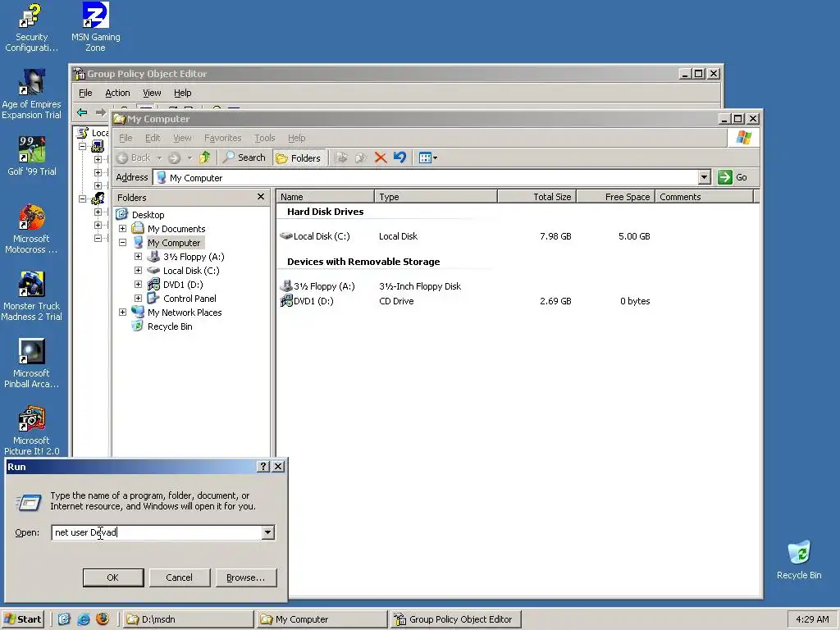Expand My Documents in the folder tree
The height and width of the screenshot is (630, 840).
[x=123, y=229]
